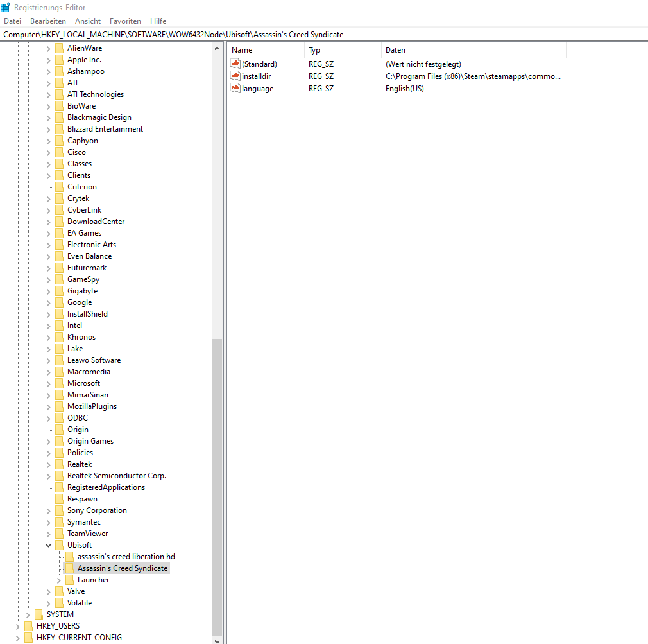Select the Realtek Semiconductor Corp. key
Viewport: 648px width, 644px height.
117,476
